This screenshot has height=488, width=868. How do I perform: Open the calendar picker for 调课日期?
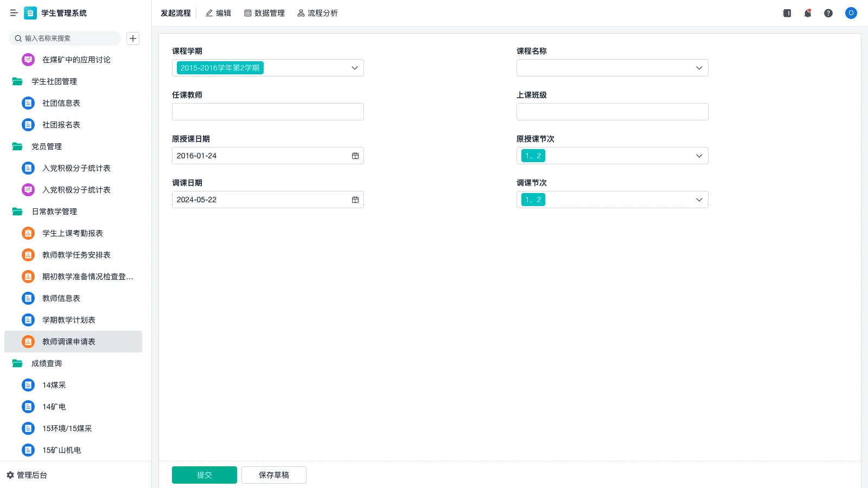pyautogui.click(x=355, y=200)
